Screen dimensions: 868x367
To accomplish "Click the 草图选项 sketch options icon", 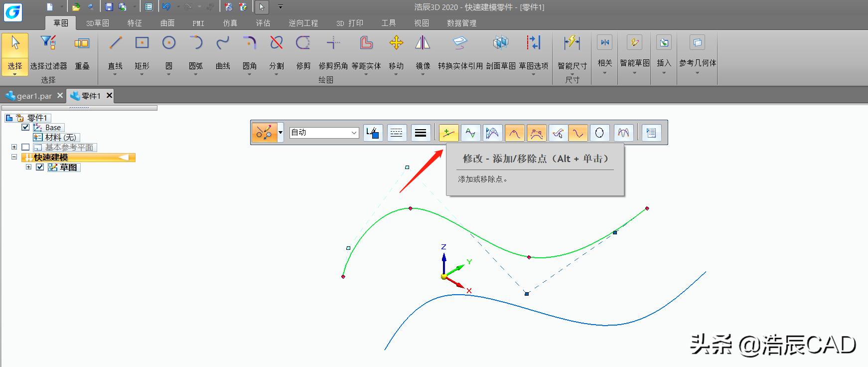I will pyautogui.click(x=534, y=43).
